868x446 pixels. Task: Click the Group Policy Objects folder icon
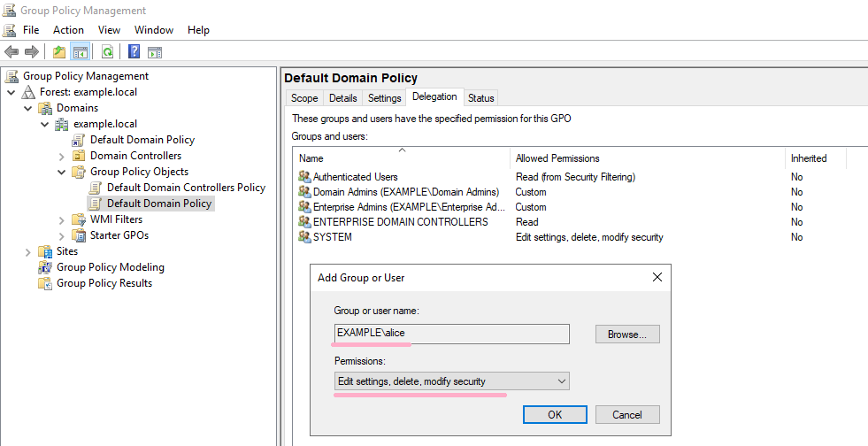[79, 172]
